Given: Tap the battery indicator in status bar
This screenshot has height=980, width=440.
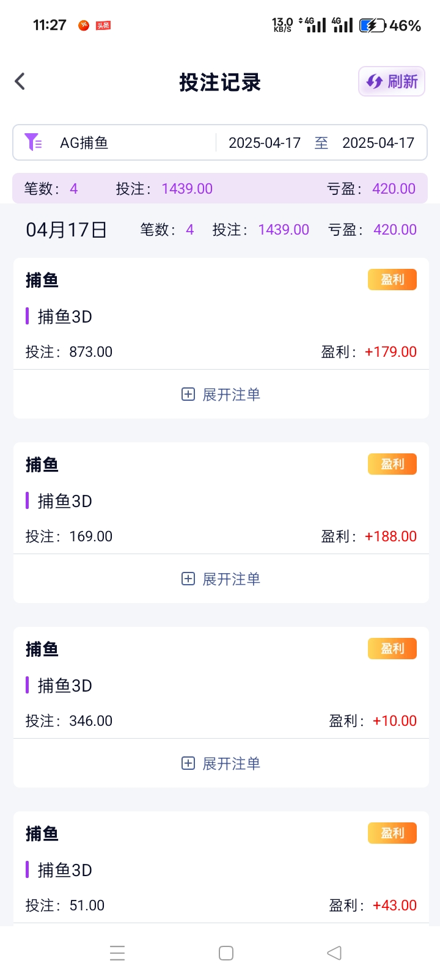Looking at the screenshot, I should (x=372, y=26).
